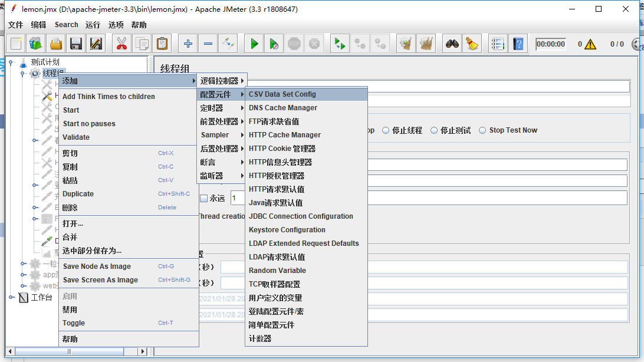Select the 停止测试 radio button
Viewport: 644px width, 362px height.
(x=433, y=130)
